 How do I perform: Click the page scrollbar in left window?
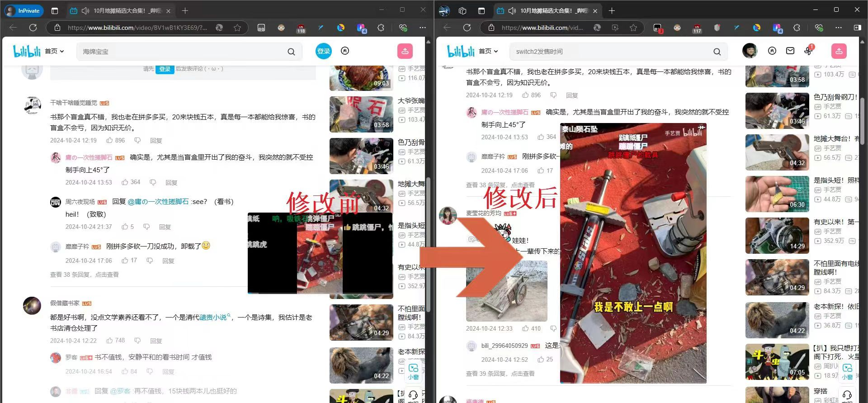click(x=428, y=244)
